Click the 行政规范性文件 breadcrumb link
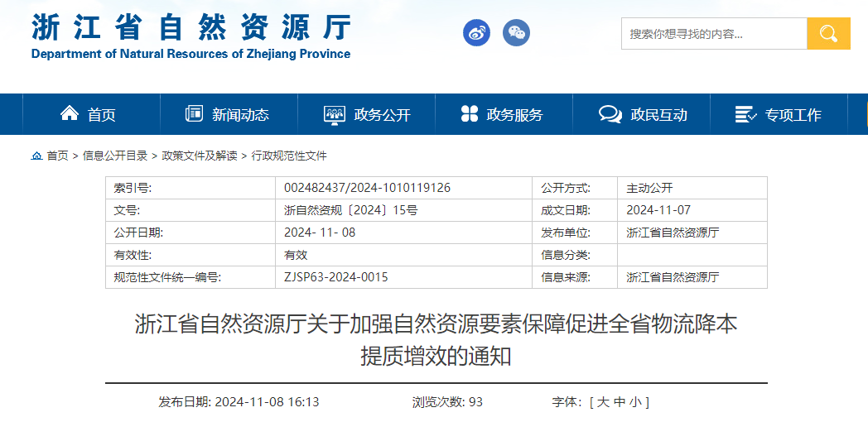Image resolution: width=868 pixels, height=422 pixels. 289,156
